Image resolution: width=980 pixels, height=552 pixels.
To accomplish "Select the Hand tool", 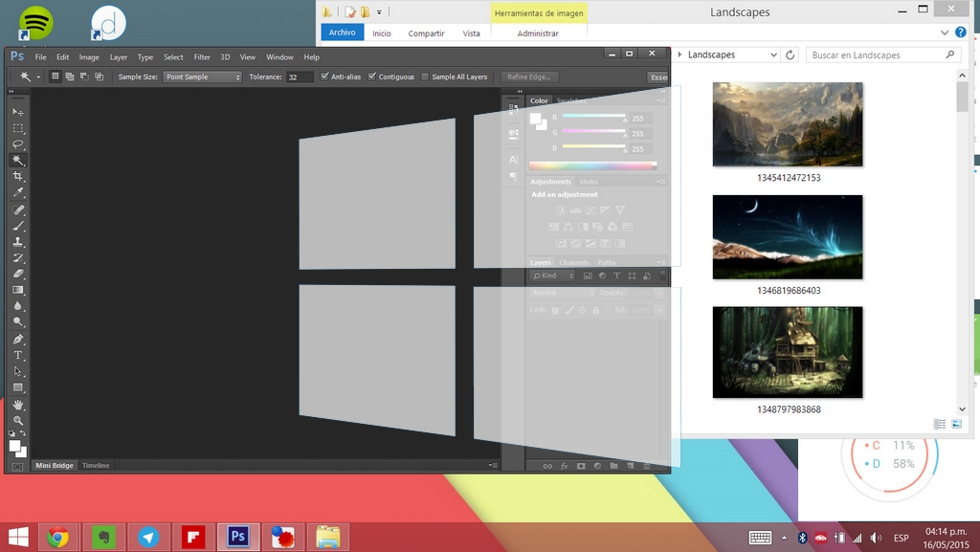I will 18,406.
